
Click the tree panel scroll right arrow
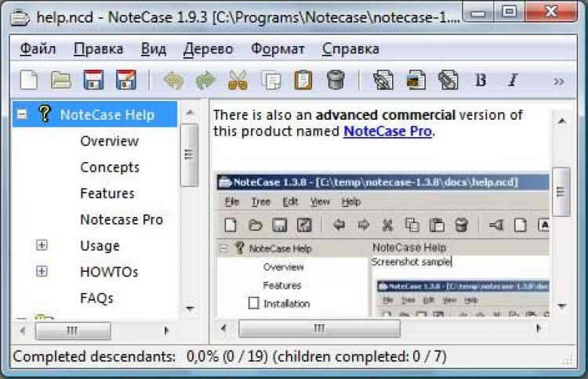pos(166,330)
